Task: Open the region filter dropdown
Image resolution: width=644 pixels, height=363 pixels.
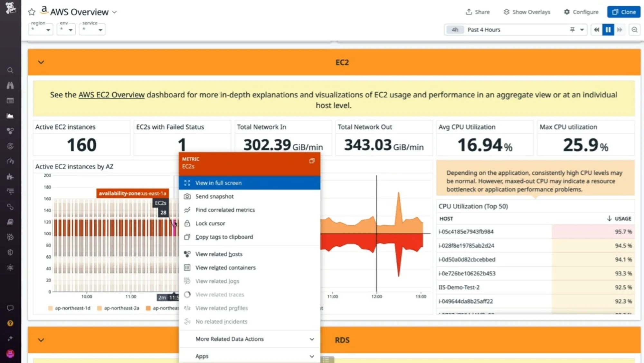Action: (41, 29)
